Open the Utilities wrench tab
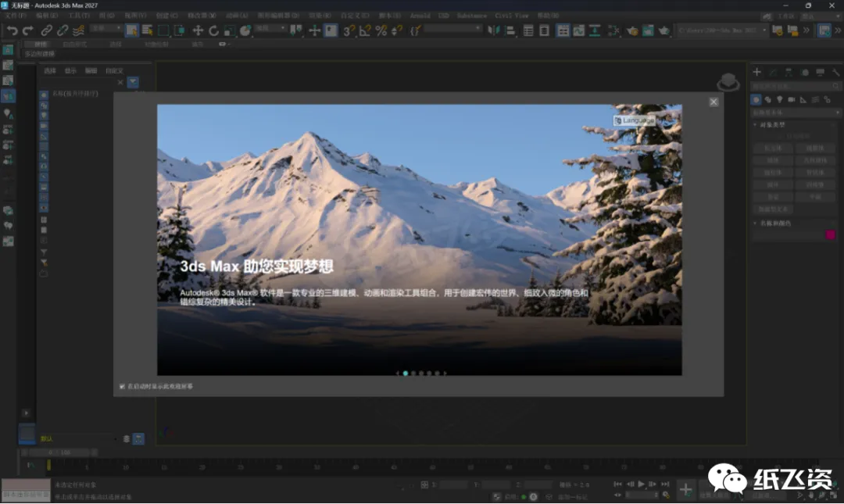This screenshot has width=844, height=504. (x=836, y=72)
